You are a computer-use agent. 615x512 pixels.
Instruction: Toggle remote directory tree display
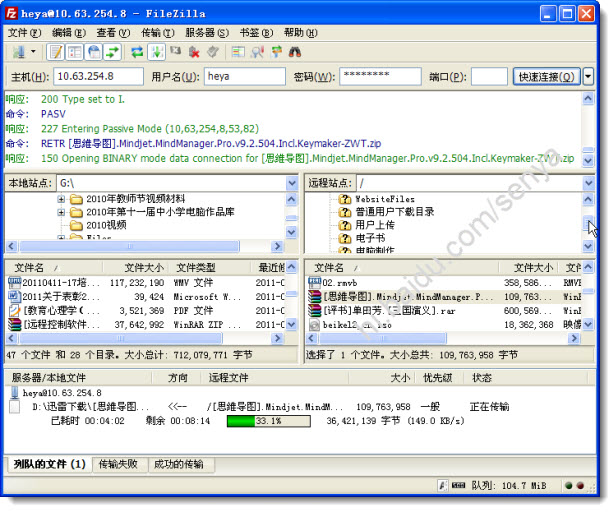[94, 52]
